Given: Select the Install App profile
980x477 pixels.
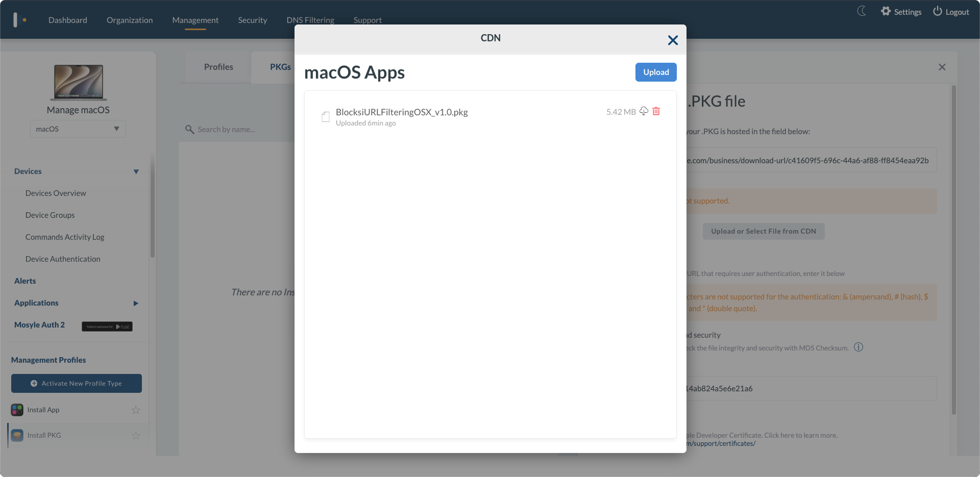Looking at the screenshot, I should pos(43,410).
